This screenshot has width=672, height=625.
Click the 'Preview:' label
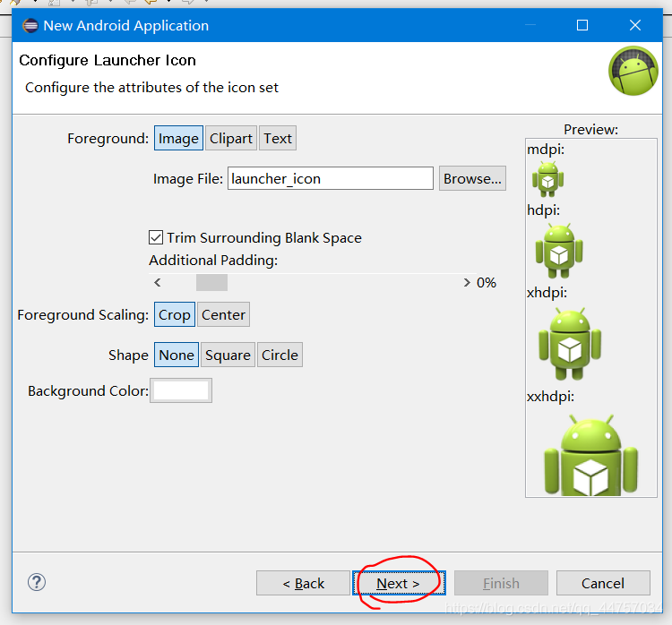[x=591, y=129]
